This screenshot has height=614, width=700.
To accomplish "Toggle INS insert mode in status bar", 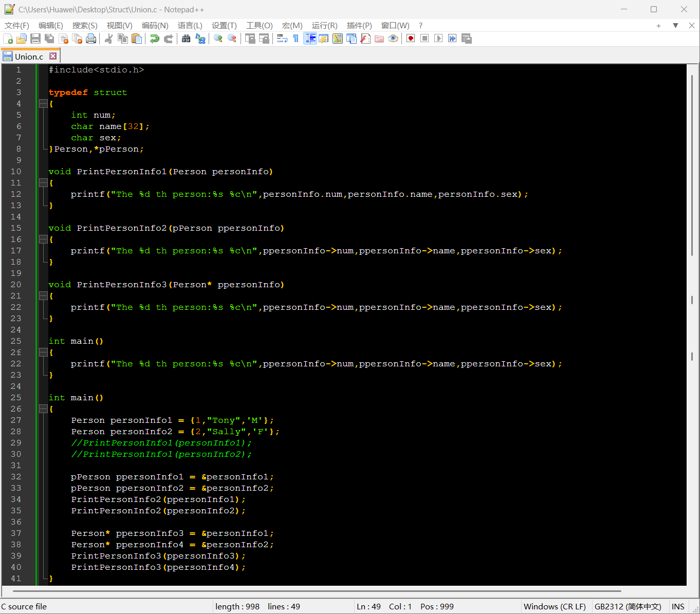I will click(x=678, y=606).
